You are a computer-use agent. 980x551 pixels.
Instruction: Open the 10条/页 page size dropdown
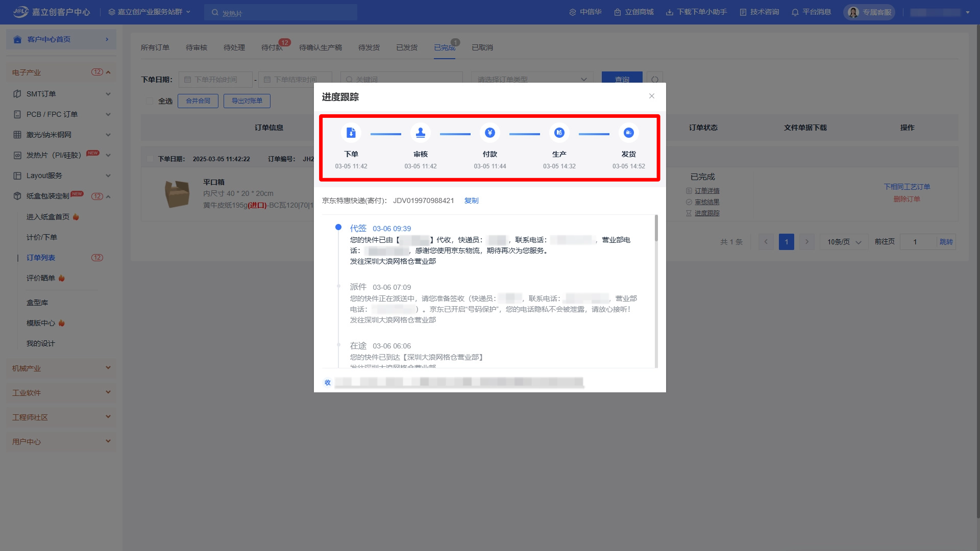pos(844,242)
